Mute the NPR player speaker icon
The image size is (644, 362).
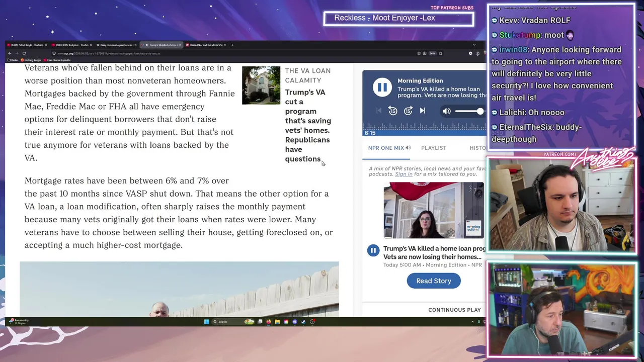[447, 111]
